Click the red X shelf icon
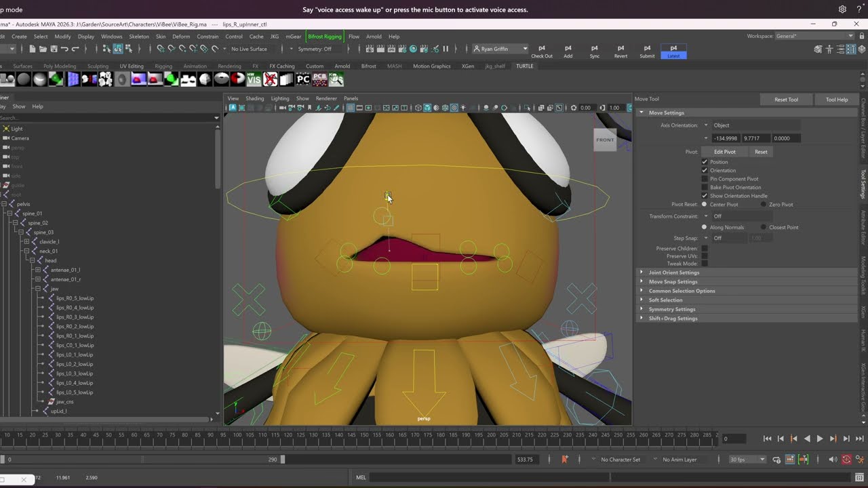Viewport: 868px width, 488px height. (x=271, y=79)
